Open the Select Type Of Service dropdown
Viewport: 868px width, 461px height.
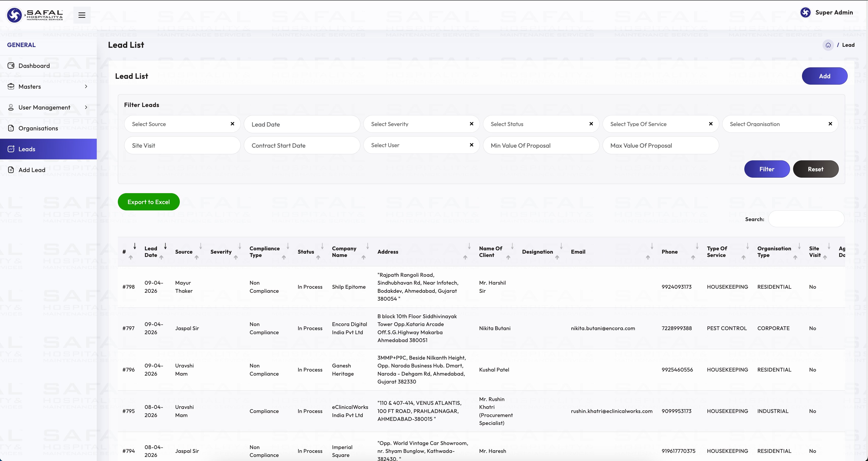[655, 124]
